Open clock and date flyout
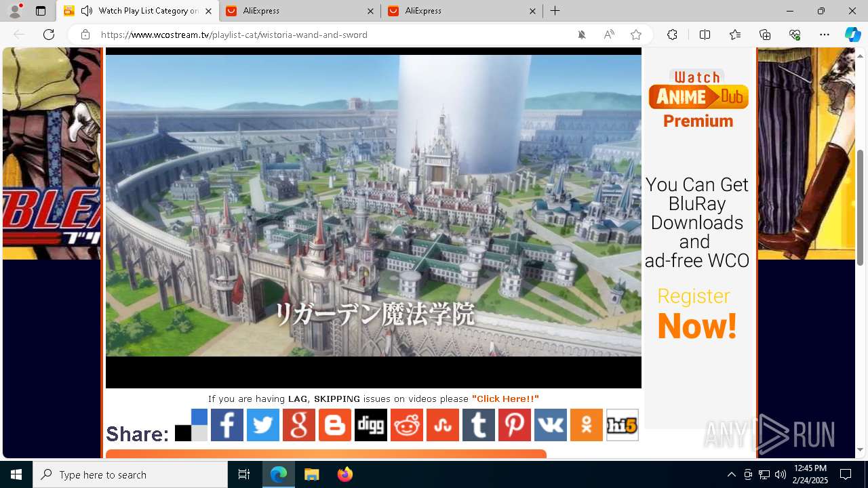 click(x=810, y=474)
